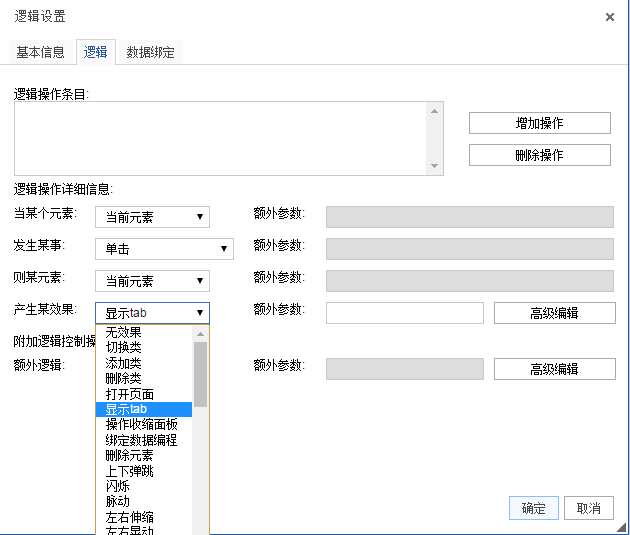Image resolution: width=630 pixels, height=535 pixels.
Task: Choose 闪烁 from the effect list
Action: click(144, 486)
